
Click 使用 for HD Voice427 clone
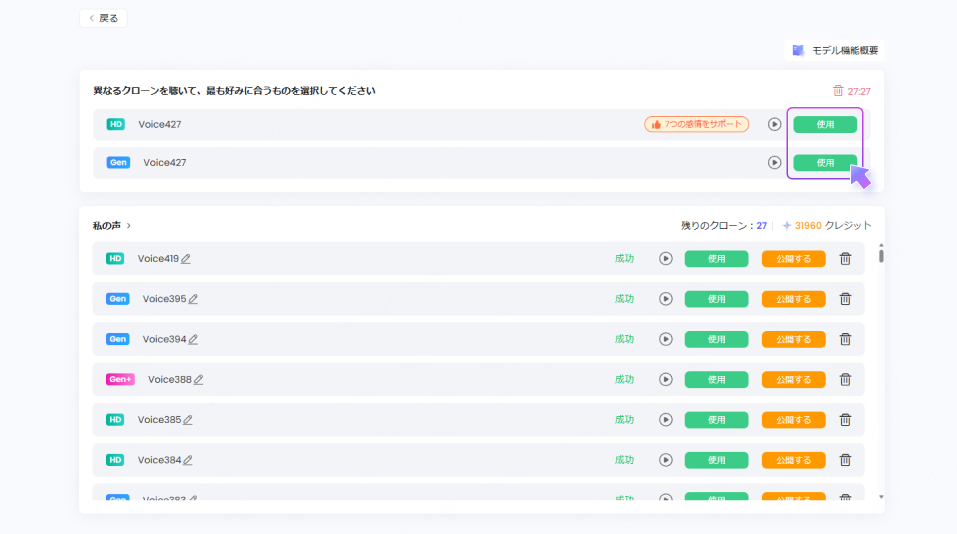(825, 124)
